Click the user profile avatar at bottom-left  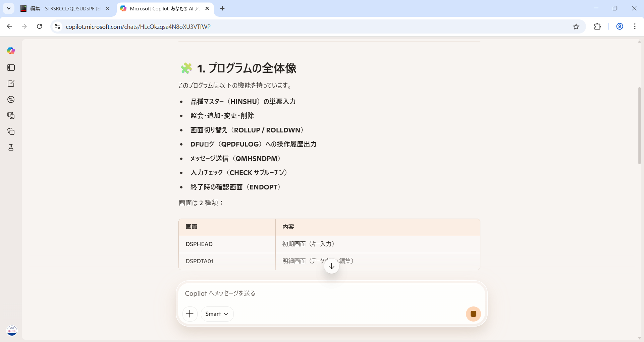(x=12, y=331)
